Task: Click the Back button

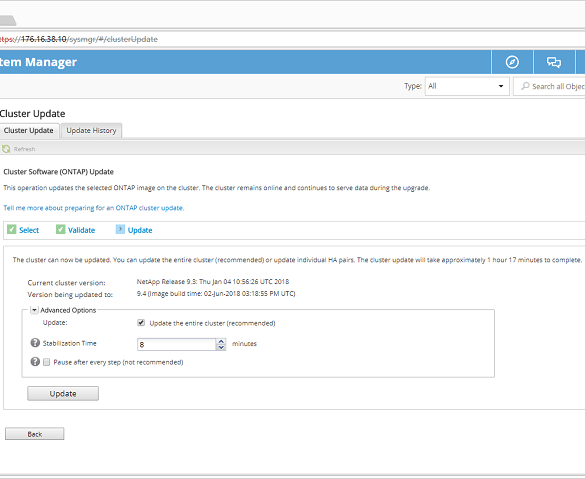Action: click(35, 434)
